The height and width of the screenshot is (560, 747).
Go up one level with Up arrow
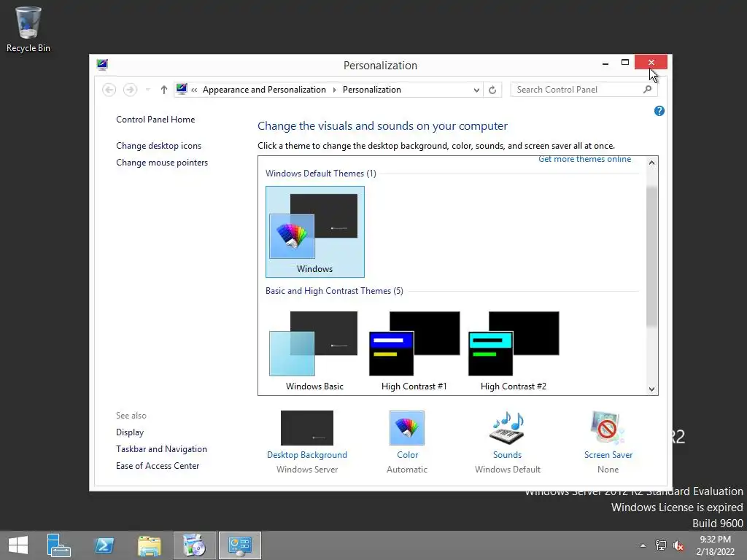click(x=164, y=90)
